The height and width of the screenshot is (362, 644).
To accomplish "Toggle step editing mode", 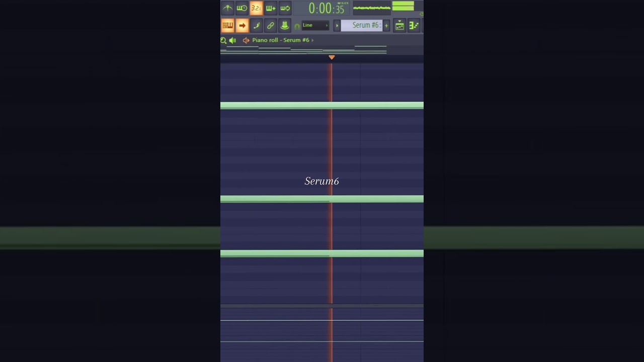I will coord(256,25).
